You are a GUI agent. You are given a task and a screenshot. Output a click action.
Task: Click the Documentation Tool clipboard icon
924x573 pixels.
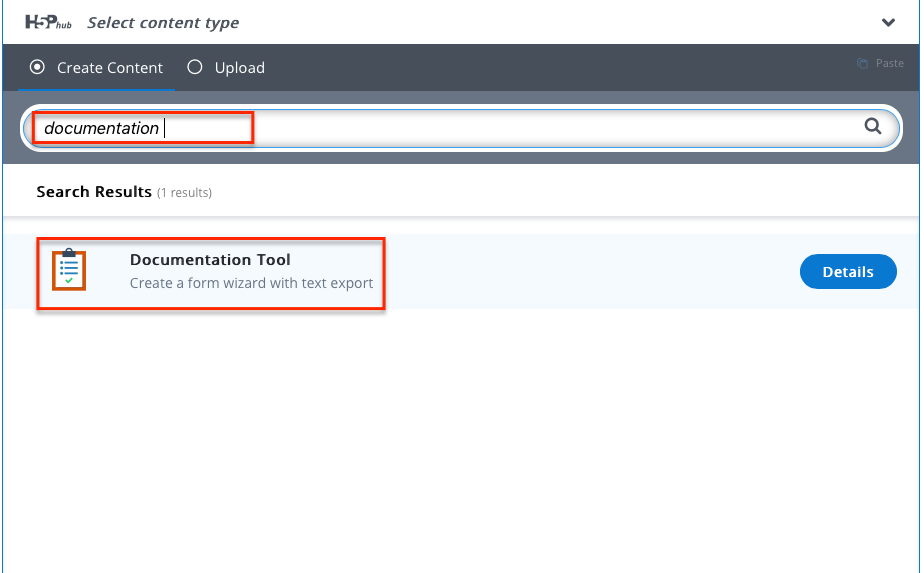pos(69,270)
